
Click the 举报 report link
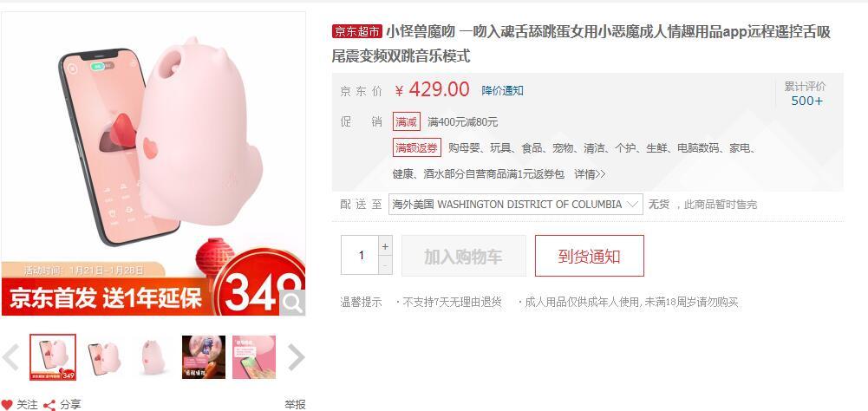(x=295, y=405)
